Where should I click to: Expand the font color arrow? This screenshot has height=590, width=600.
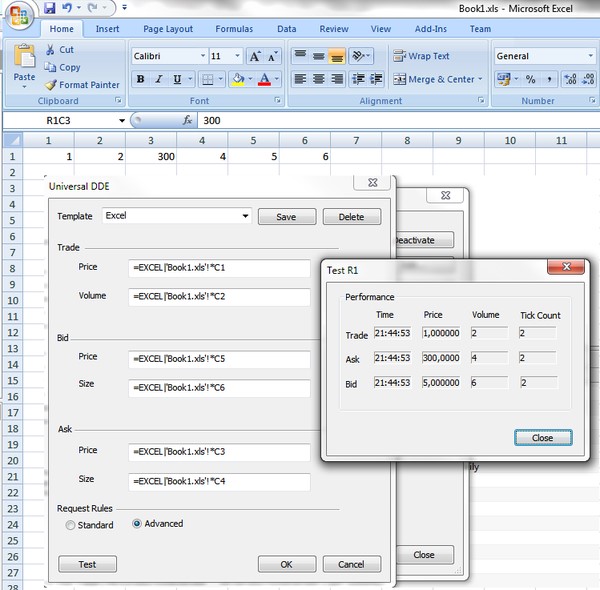point(277,79)
